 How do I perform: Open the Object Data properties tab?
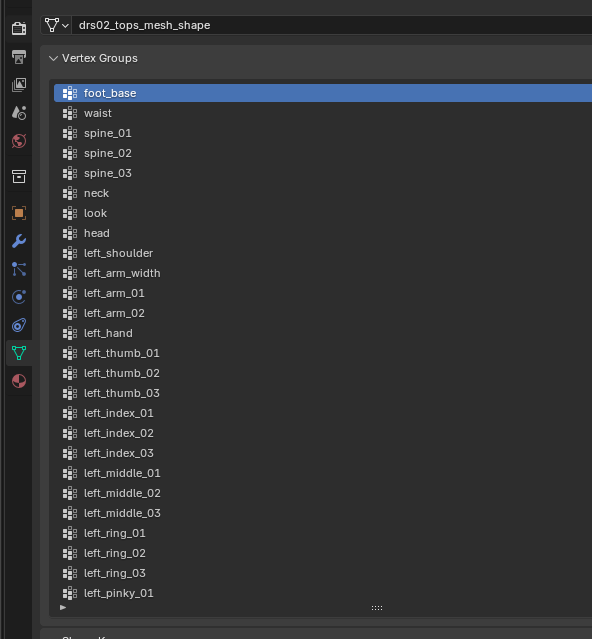[x=19, y=353]
